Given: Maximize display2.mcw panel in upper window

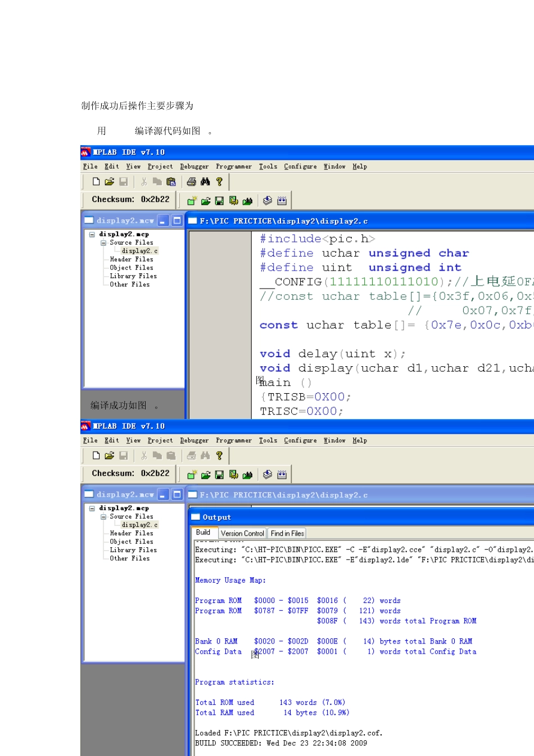Looking at the screenshot, I should pos(177,220).
